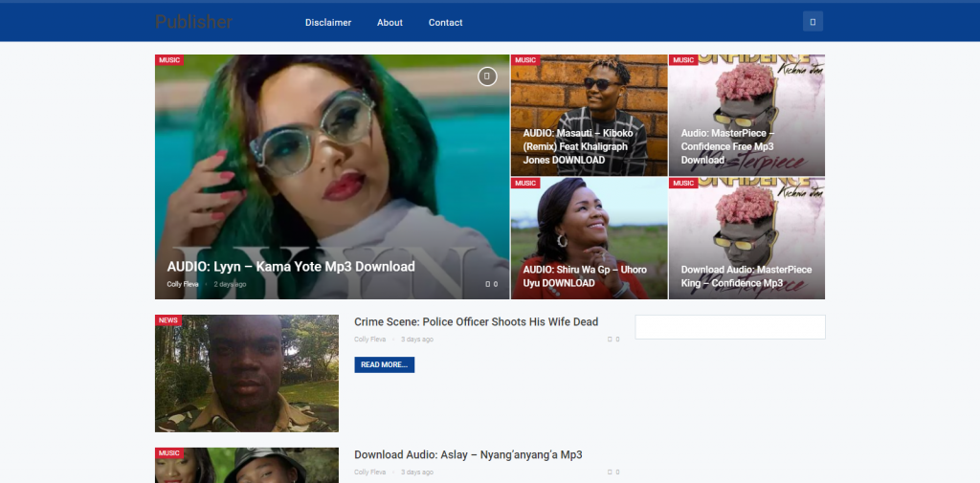The width and height of the screenshot is (980, 483).
Task: Open Crime Scene police officer headline
Action: coord(476,322)
